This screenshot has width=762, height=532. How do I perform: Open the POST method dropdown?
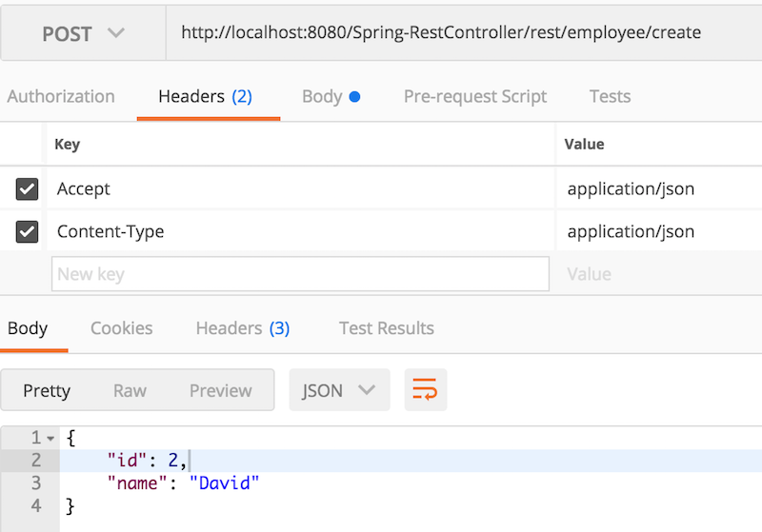83,33
